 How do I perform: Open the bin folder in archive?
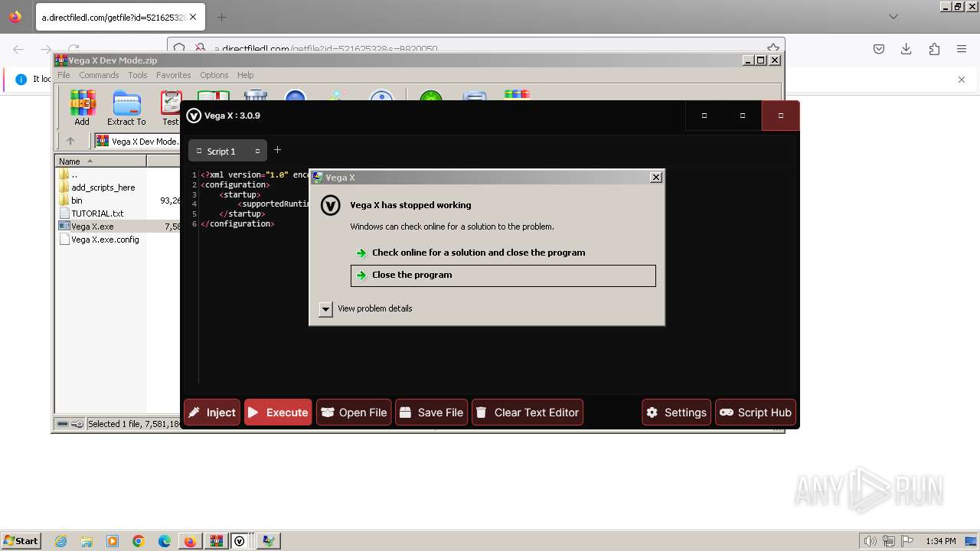coord(77,201)
